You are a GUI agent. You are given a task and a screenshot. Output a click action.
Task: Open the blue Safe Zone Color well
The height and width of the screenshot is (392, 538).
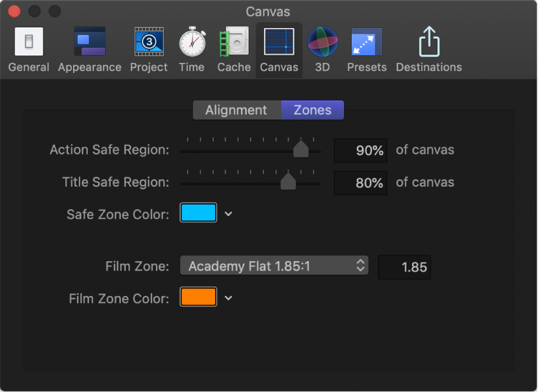point(198,213)
